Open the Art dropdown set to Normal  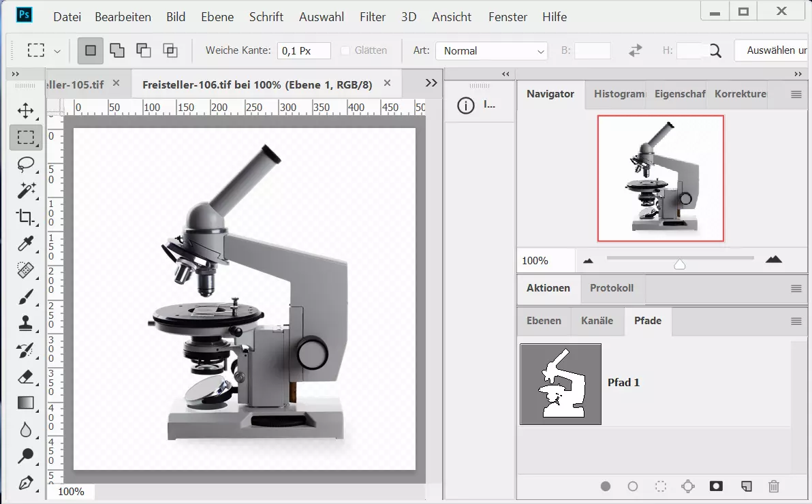click(x=492, y=51)
